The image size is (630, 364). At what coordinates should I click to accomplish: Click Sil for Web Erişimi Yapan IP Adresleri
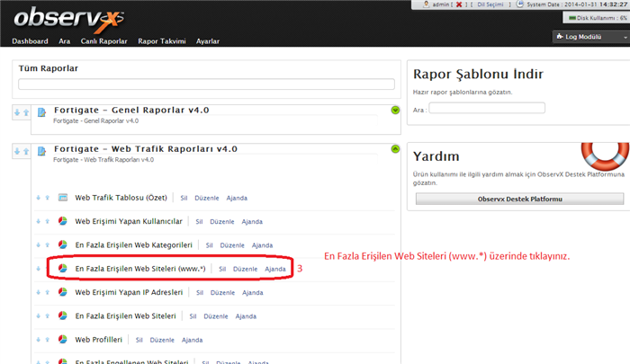(x=200, y=293)
